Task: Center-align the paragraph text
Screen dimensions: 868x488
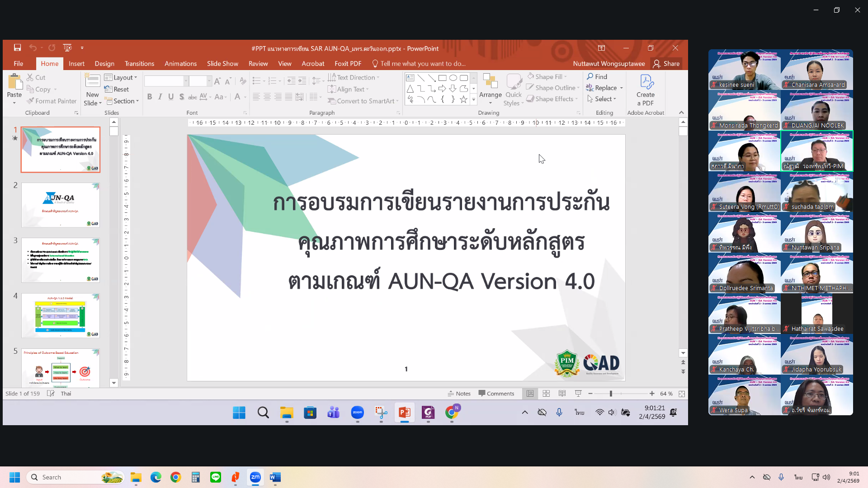Action: coord(267,97)
